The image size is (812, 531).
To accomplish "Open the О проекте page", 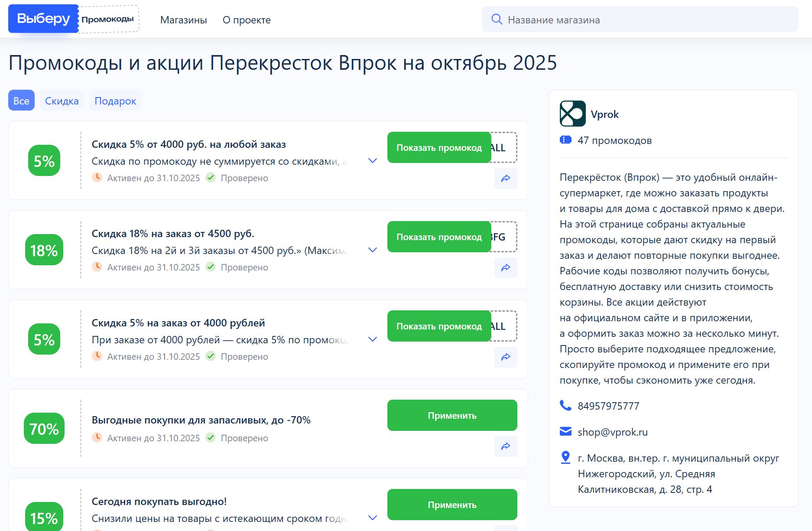I will coord(247,20).
